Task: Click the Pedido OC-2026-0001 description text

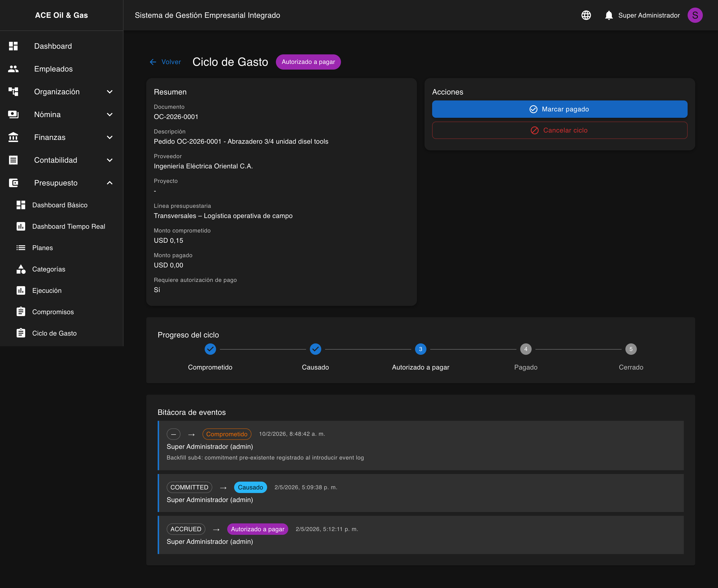Action: pyautogui.click(x=241, y=142)
